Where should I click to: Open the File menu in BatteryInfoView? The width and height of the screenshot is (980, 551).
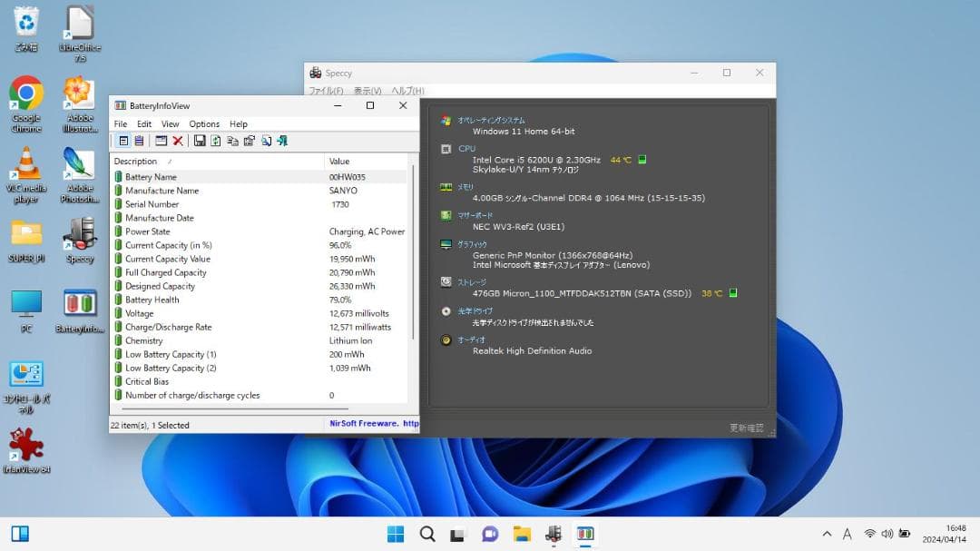[x=120, y=123]
